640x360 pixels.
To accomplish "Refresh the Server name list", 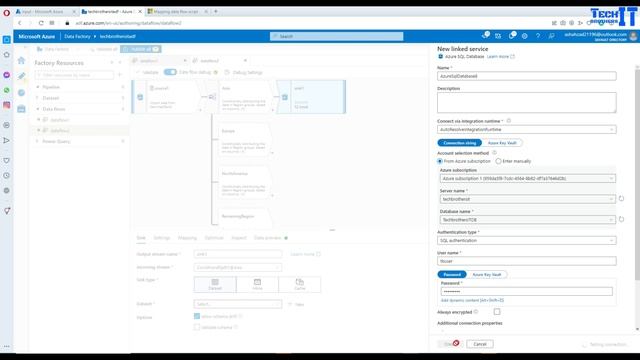I will coord(621,199).
